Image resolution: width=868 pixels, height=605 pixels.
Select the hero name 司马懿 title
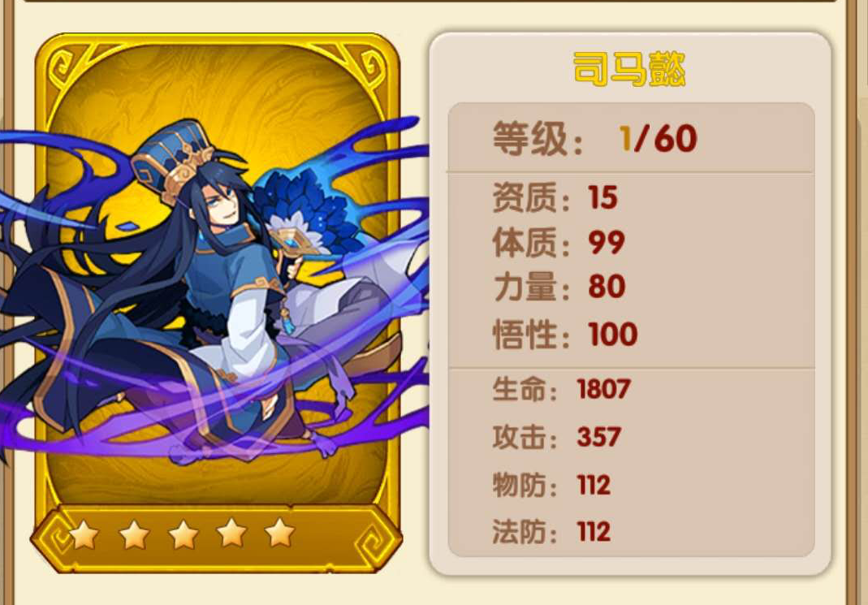pyautogui.click(x=629, y=69)
